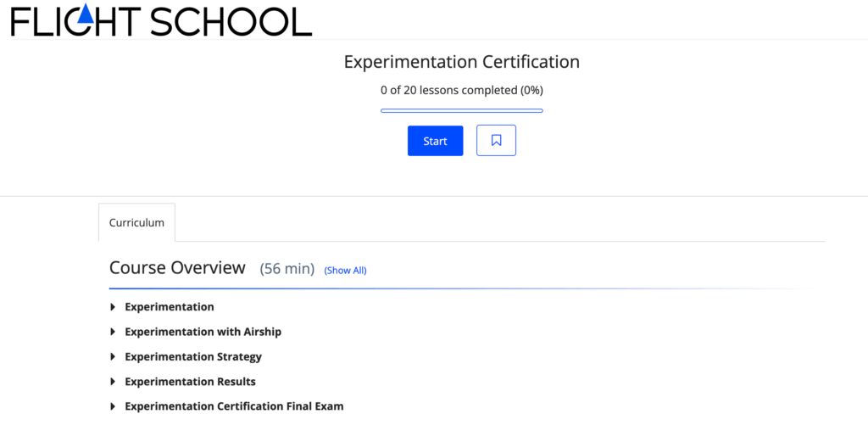Click the Course Overview heading
This screenshot has height=425, width=868.
click(x=177, y=268)
